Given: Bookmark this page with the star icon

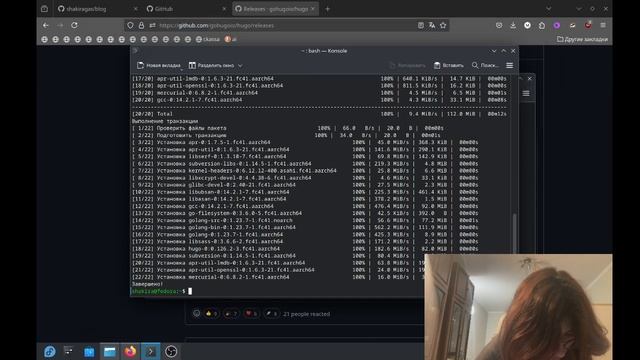Looking at the screenshot, I should (x=443, y=25).
